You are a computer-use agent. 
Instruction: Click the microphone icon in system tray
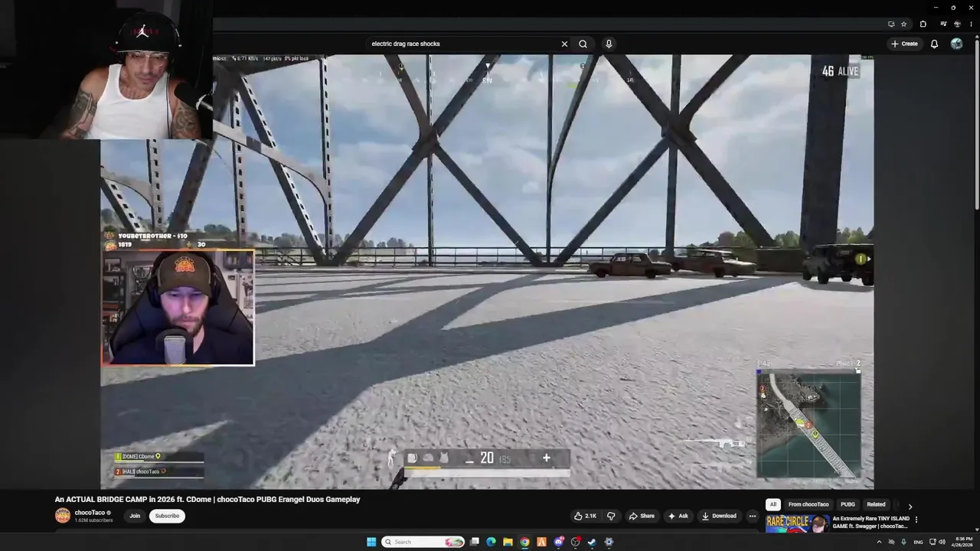pos(903,542)
